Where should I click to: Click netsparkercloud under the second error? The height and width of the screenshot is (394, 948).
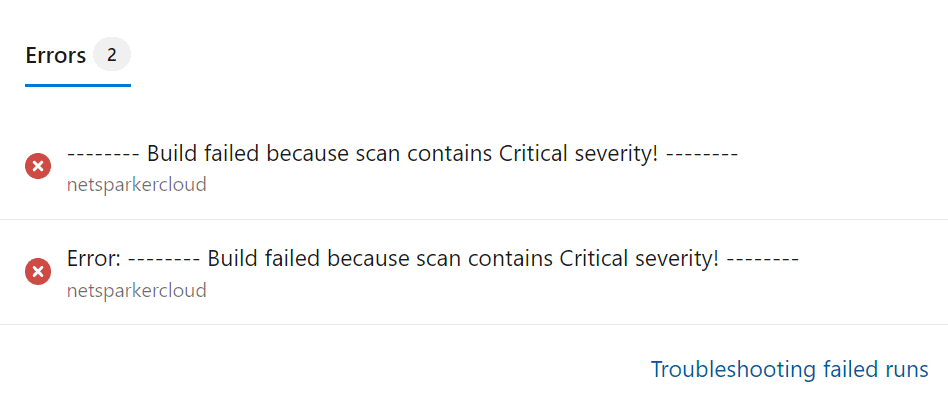pyautogui.click(x=137, y=290)
